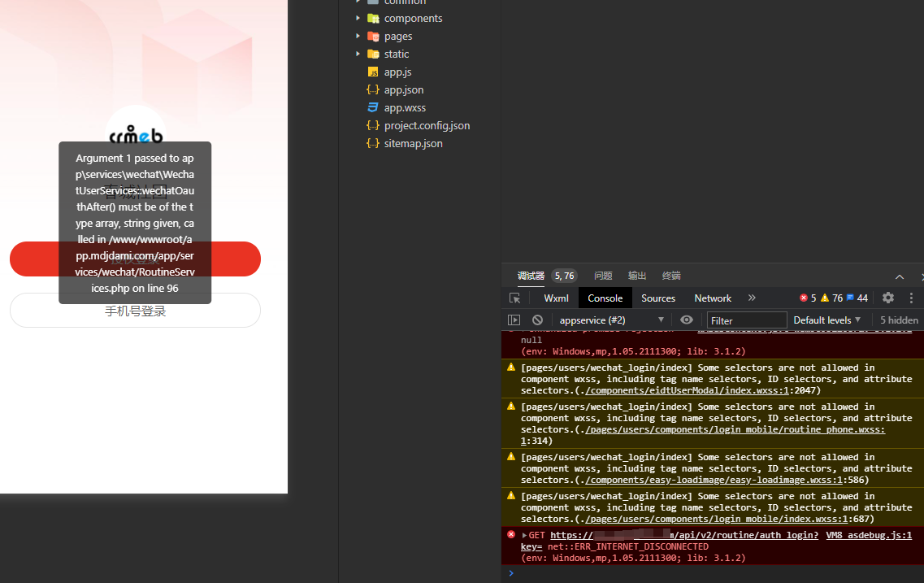
Task: Select the Console devtools tab
Action: pyautogui.click(x=605, y=298)
